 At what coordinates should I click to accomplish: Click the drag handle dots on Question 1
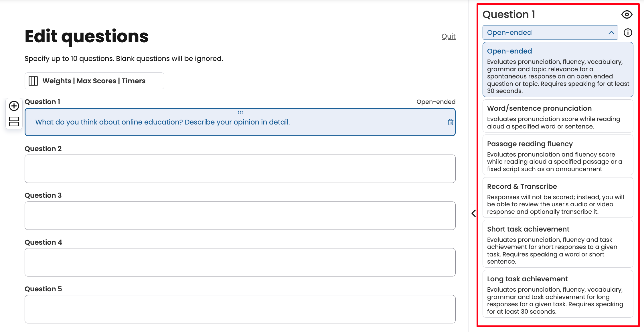click(240, 112)
